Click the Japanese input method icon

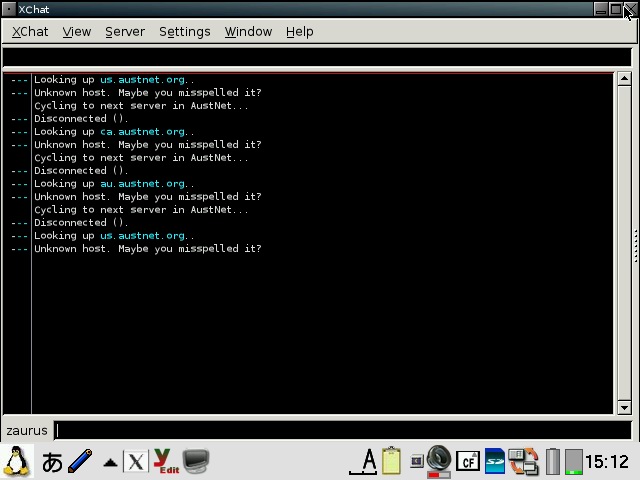click(52, 462)
